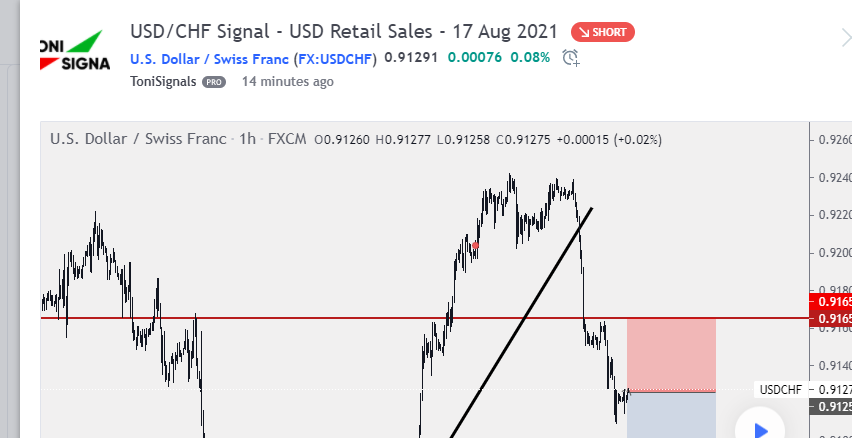Click the red 0.9165 price label
Image resolution: width=852 pixels, height=438 pixels.
tap(831, 302)
